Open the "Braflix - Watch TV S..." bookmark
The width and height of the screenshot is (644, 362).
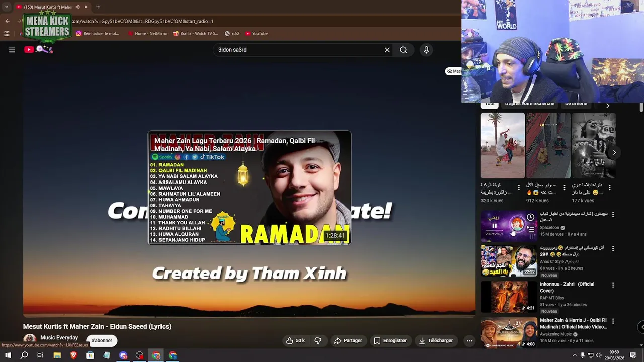[196, 34]
